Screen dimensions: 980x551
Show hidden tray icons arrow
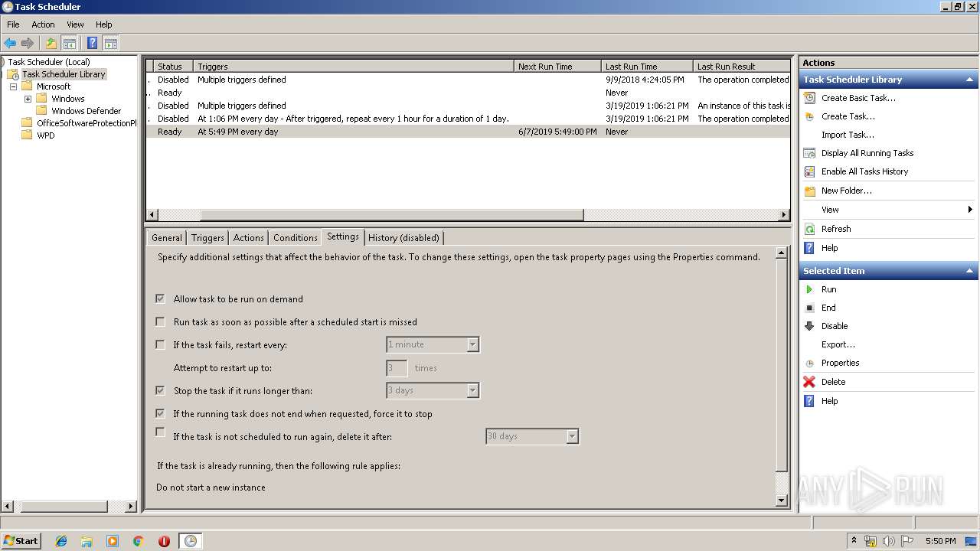pos(854,541)
